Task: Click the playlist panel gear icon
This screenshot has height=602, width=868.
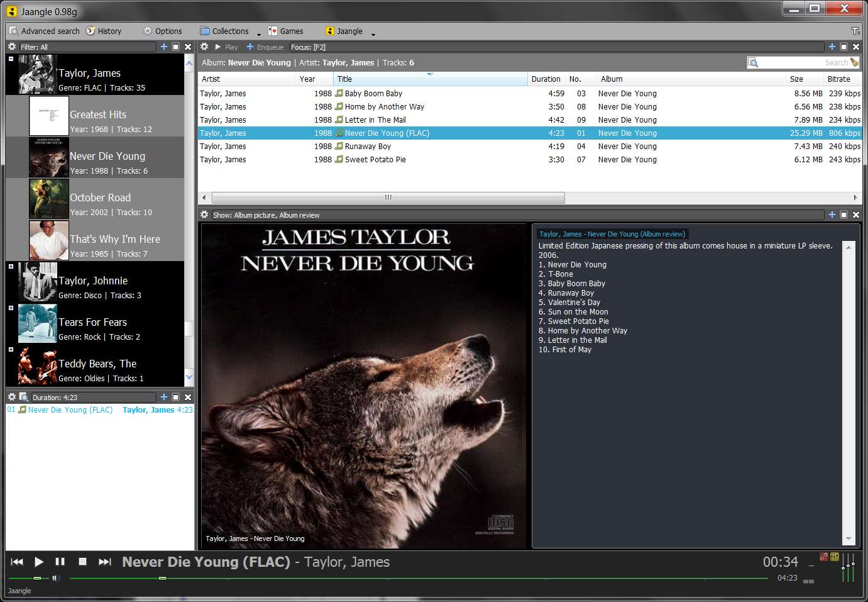Action: [x=11, y=397]
